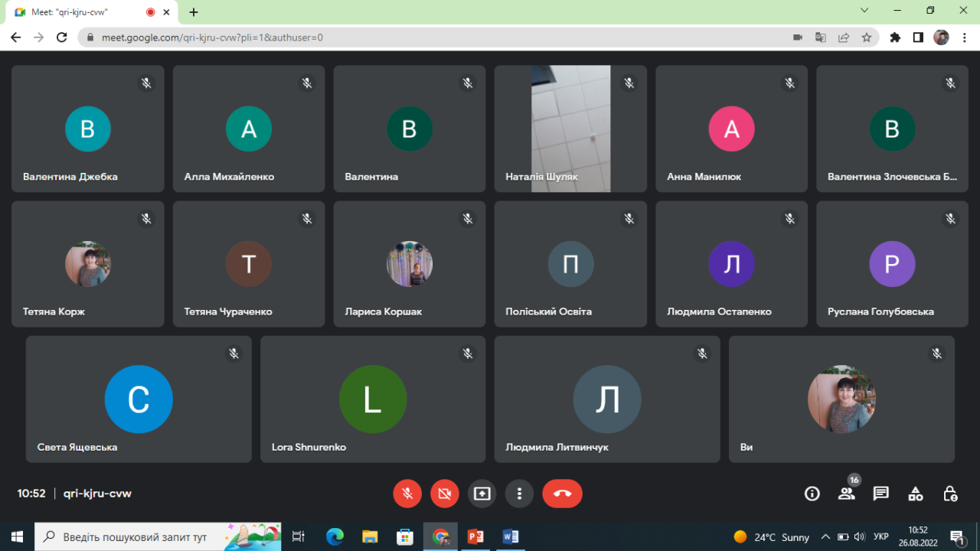This screenshot has height=551, width=980.
Task: Click muted mic icon on Света Ящевська tile
Action: (x=234, y=354)
